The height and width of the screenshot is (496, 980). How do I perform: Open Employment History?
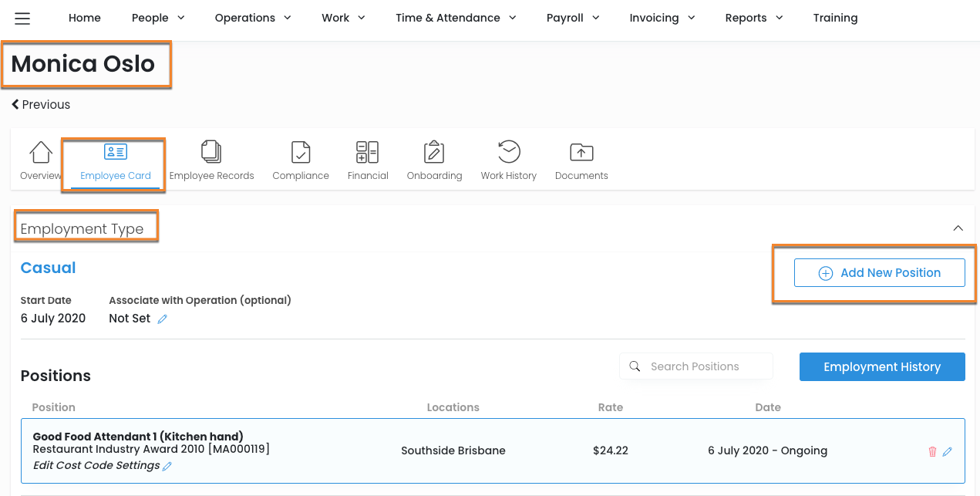click(x=881, y=367)
